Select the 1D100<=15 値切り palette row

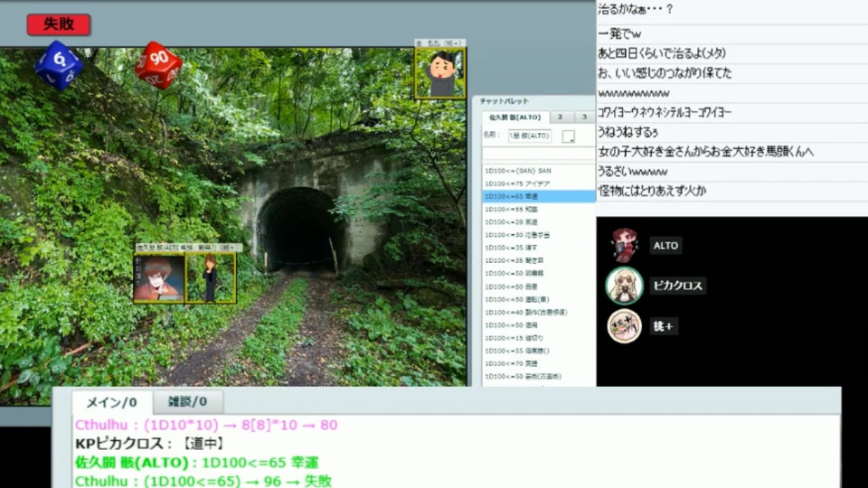tap(539, 338)
